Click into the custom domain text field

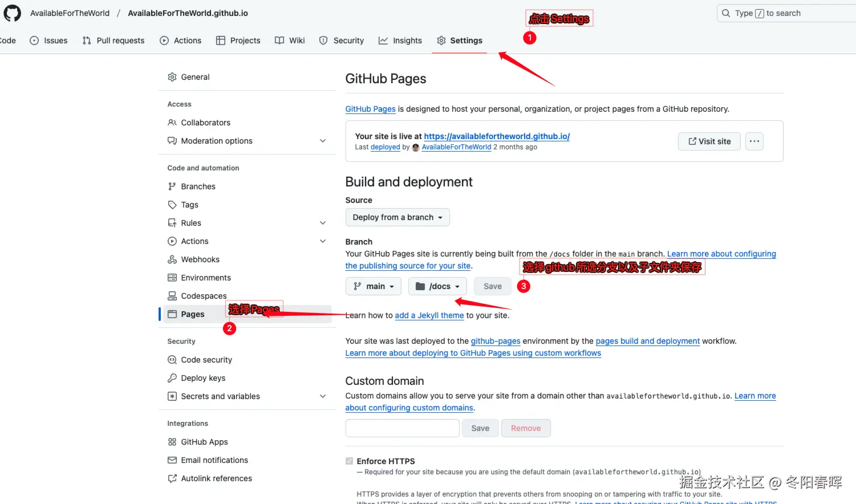(x=403, y=428)
